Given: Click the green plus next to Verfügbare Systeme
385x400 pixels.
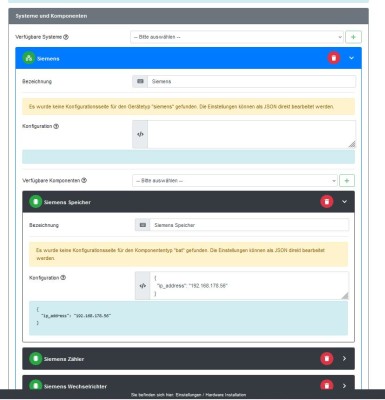Looking at the screenshot, I should (x=353, y=37).
